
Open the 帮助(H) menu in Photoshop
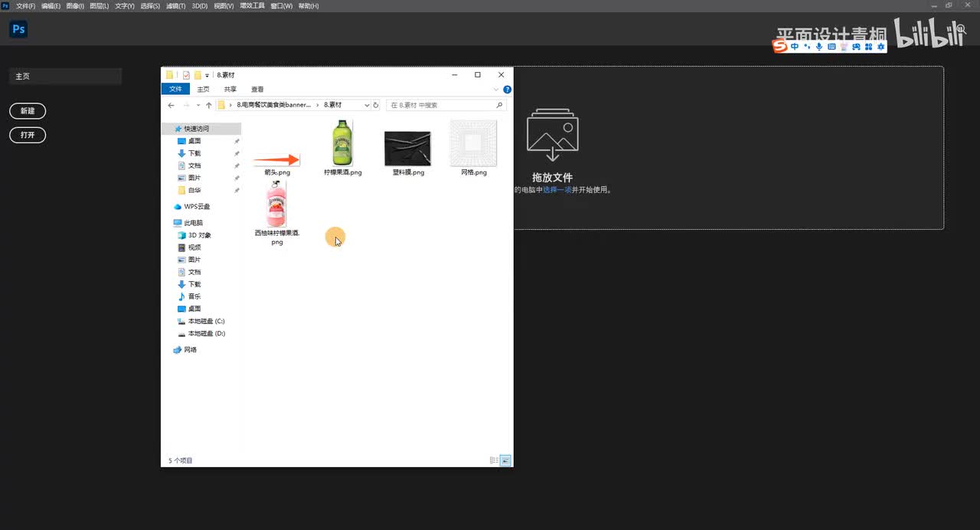coord(309,5)
